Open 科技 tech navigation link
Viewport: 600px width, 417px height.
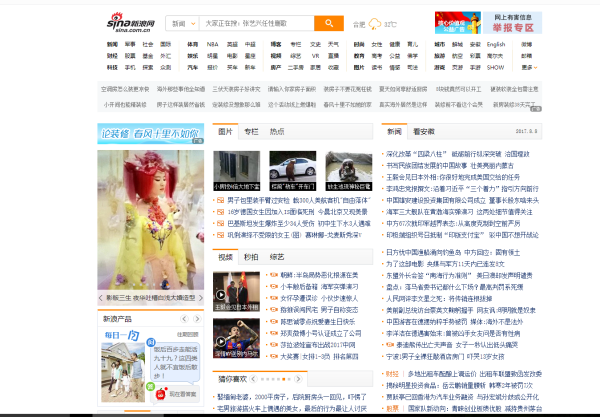coord(112,67)
